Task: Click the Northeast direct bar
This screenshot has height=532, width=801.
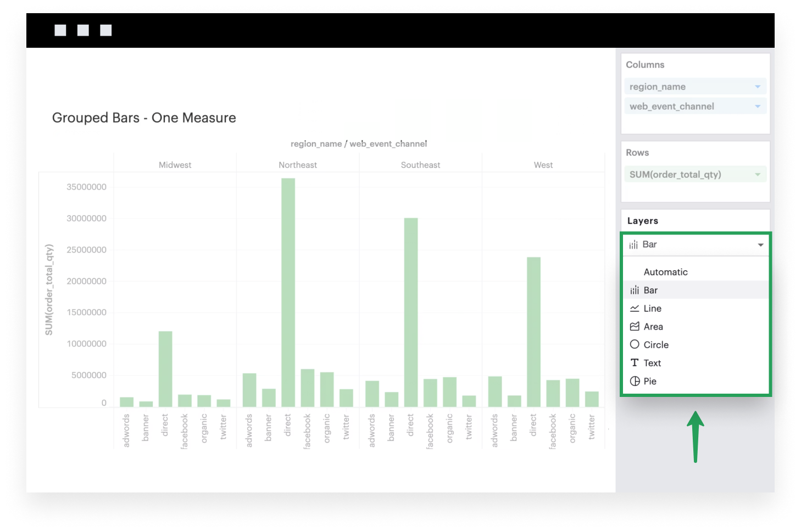Action: (288, 292)
